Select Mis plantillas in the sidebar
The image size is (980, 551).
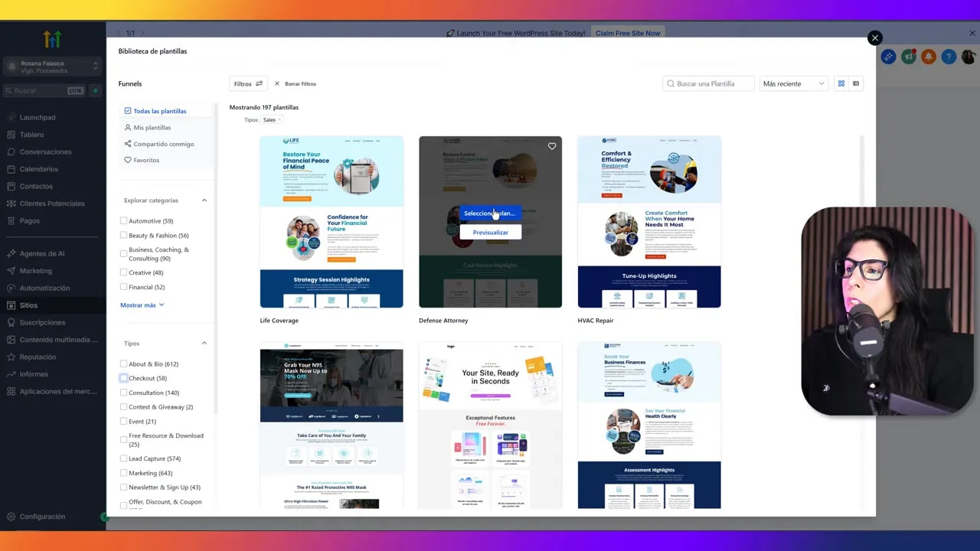(152, 128)
